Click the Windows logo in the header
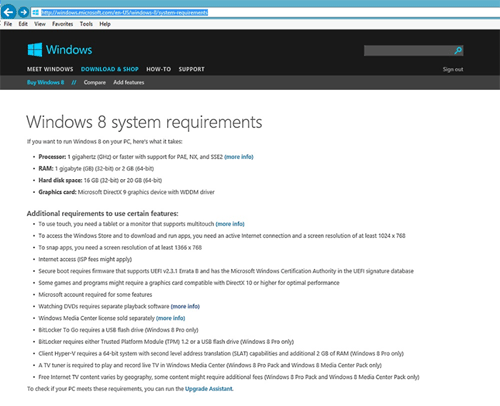 [x=60, y=50]
